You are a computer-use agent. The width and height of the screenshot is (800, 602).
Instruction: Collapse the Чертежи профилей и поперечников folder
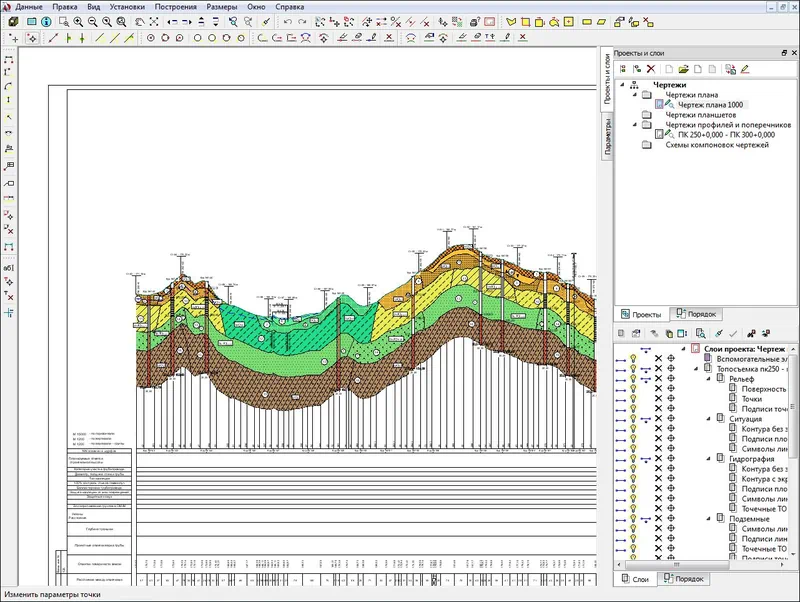tap(636, 125)
